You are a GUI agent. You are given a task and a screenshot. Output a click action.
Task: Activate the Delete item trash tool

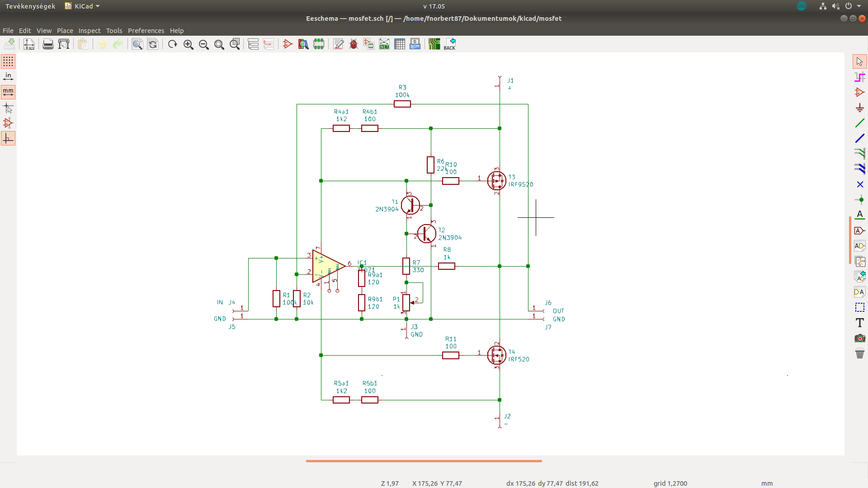point(859,354)
